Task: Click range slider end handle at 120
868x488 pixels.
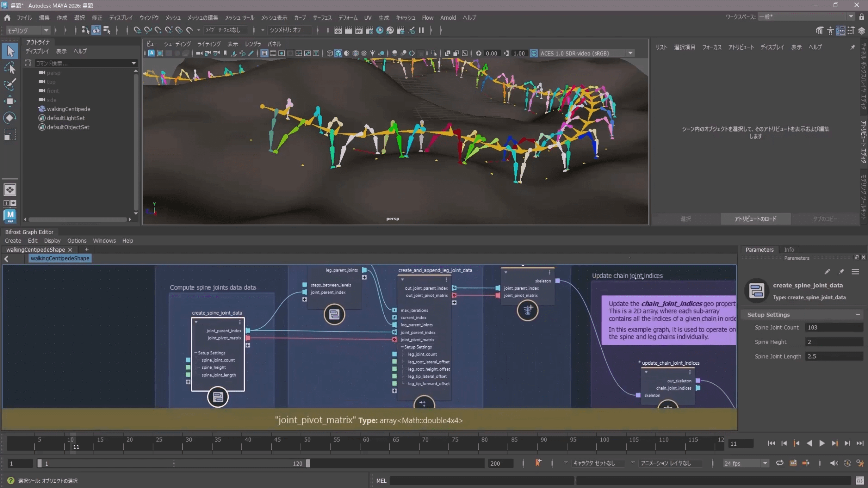Action: pos(308,463)
